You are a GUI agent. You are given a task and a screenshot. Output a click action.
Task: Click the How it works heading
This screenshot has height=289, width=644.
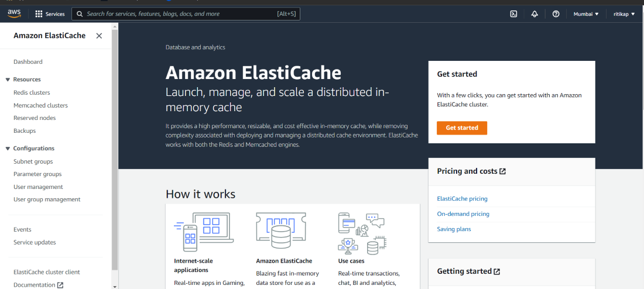click(x=200, y=194)
